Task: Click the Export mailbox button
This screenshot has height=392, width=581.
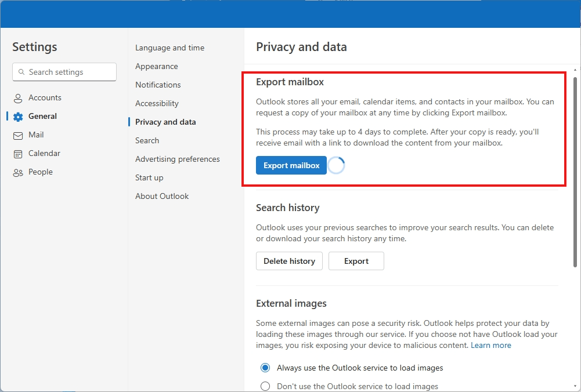Action: click(x=291, y=165)
